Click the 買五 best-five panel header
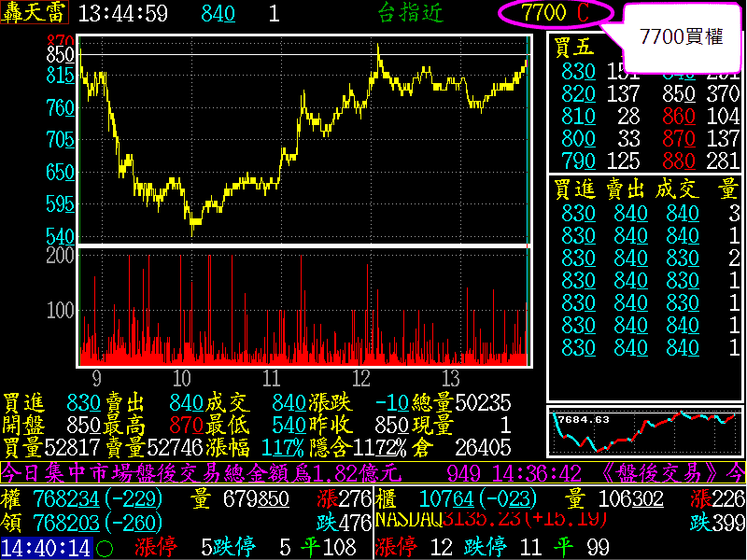The height and width of the screenshot is (560, 747). point(573,48)
